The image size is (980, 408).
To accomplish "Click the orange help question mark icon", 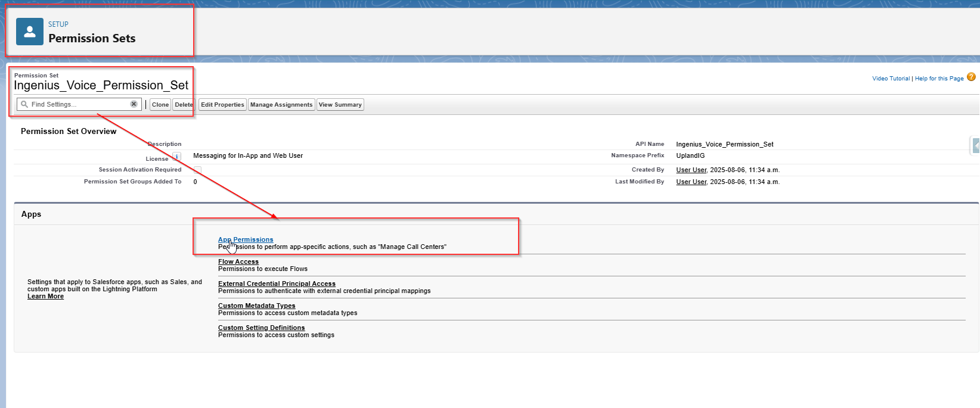I will [x=971, y=77].
